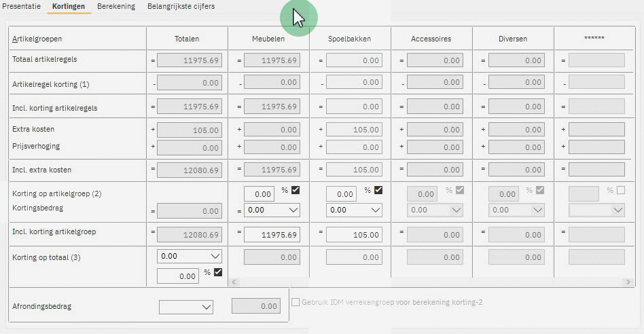Click Meubelen korting percentage input field

tap(259, 194)
